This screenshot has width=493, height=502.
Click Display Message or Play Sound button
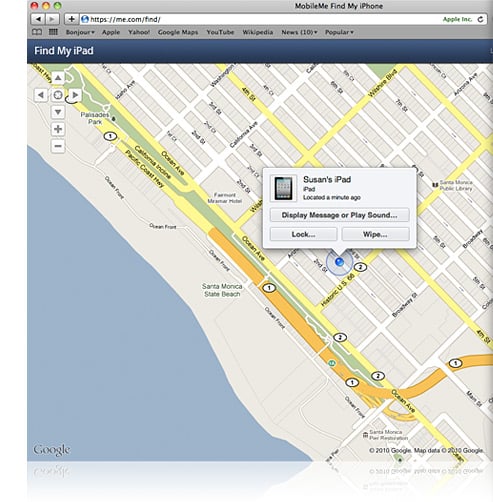click(339, 215)
